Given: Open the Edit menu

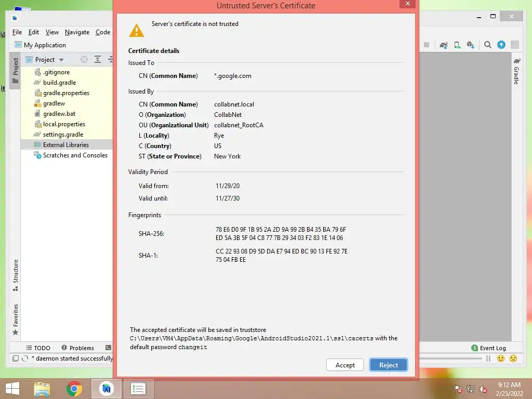Looking at the screenshot, I should pyautogui.click(x=33, y=32).
